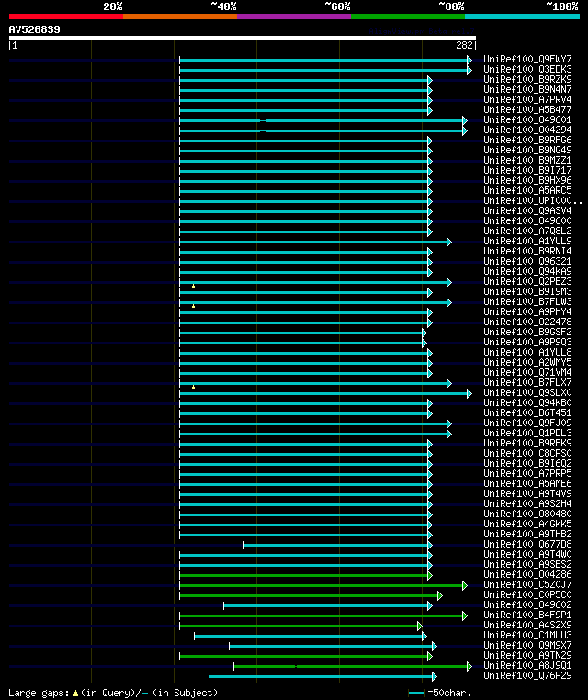Select the UniRef100_A7PRV4 label
The image size is (588, 700).
pos(527,99)
